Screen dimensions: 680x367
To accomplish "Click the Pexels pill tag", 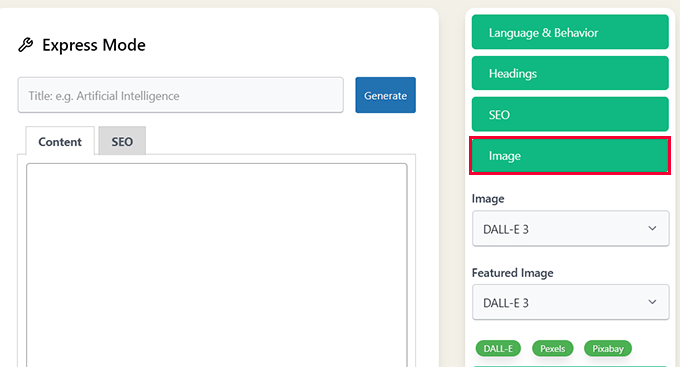I will (x=552, y=348).
